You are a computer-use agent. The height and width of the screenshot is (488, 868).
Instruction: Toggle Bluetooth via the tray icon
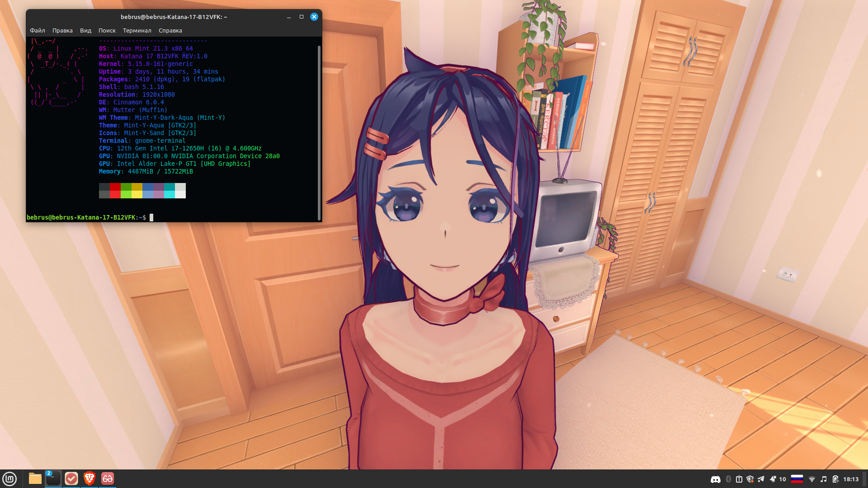tap(728, 479)
